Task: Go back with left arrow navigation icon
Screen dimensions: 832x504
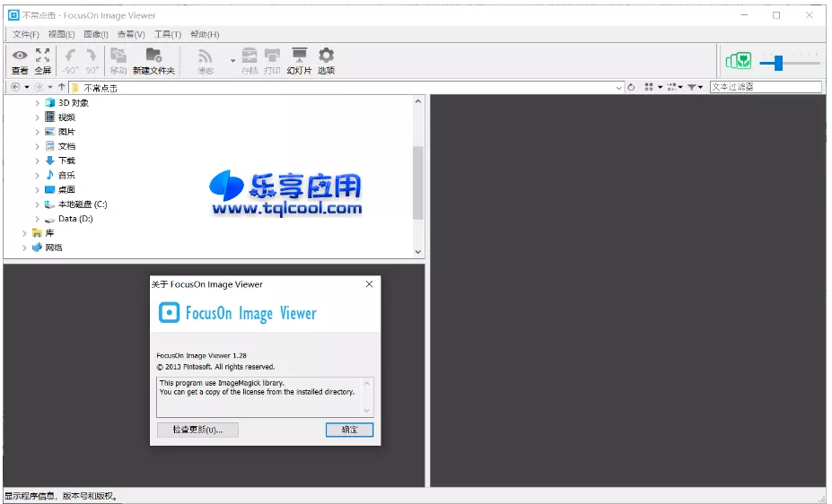Action: coord(15,87)
